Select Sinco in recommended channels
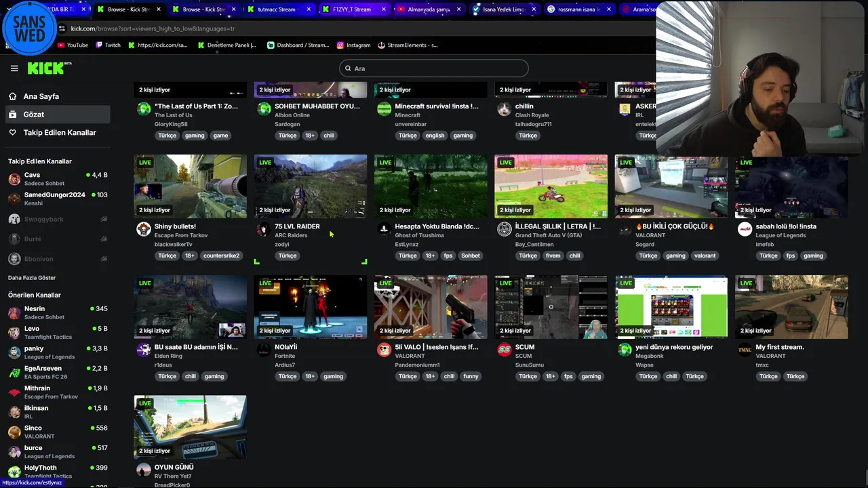Viewport: 868px width, 488px height. click(58, 432)
